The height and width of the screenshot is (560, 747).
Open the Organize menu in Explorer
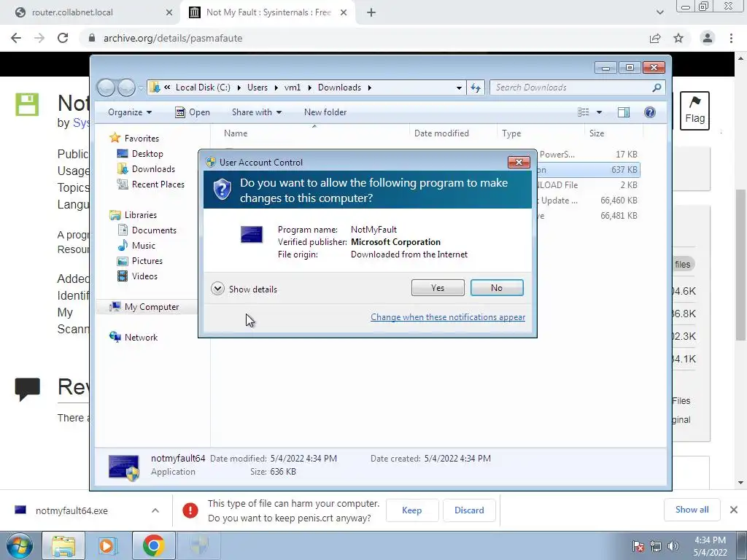coord(130,112)
